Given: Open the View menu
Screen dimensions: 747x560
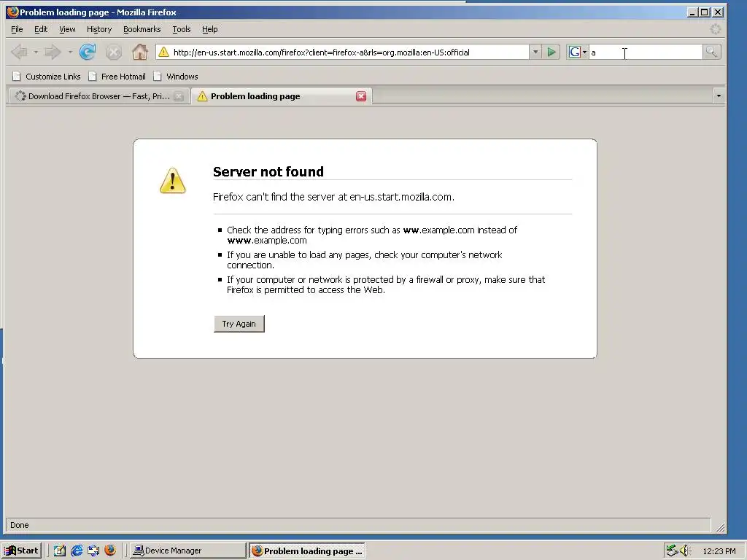Looking at the screenshot, I should coord(67,29).
